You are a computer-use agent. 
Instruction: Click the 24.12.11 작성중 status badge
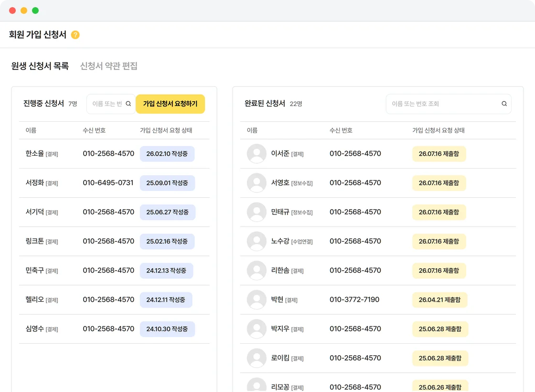166,300
